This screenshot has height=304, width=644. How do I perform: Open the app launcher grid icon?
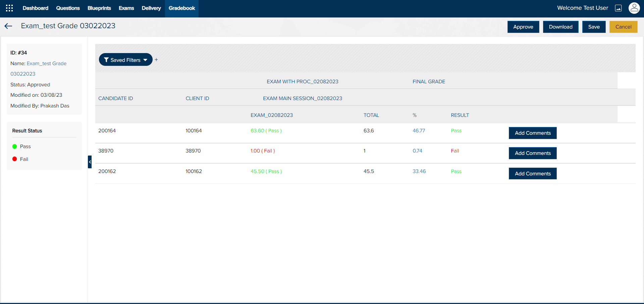[x=9, y=8]
